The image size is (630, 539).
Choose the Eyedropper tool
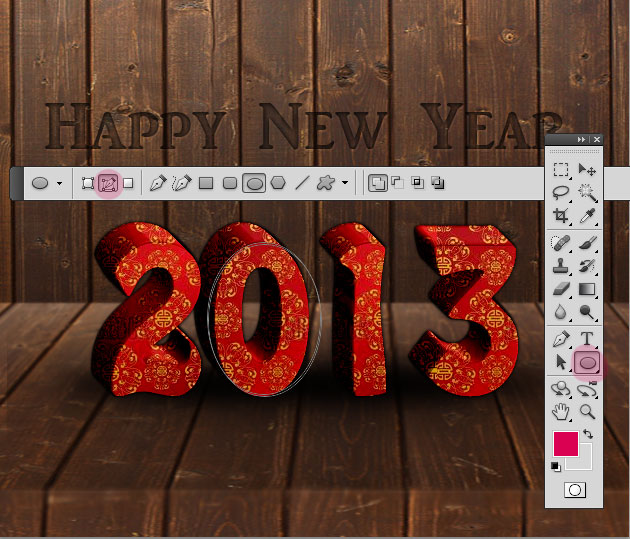click(587, 215)
